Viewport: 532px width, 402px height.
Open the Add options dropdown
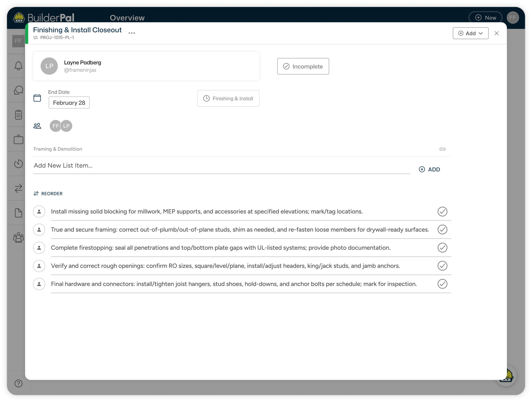tap(470, 33)
